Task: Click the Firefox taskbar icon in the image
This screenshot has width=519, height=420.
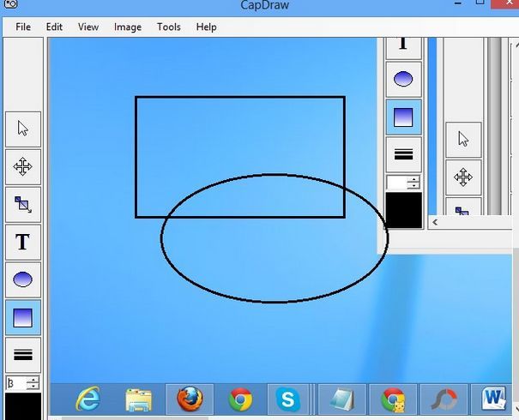Action: 190,399
